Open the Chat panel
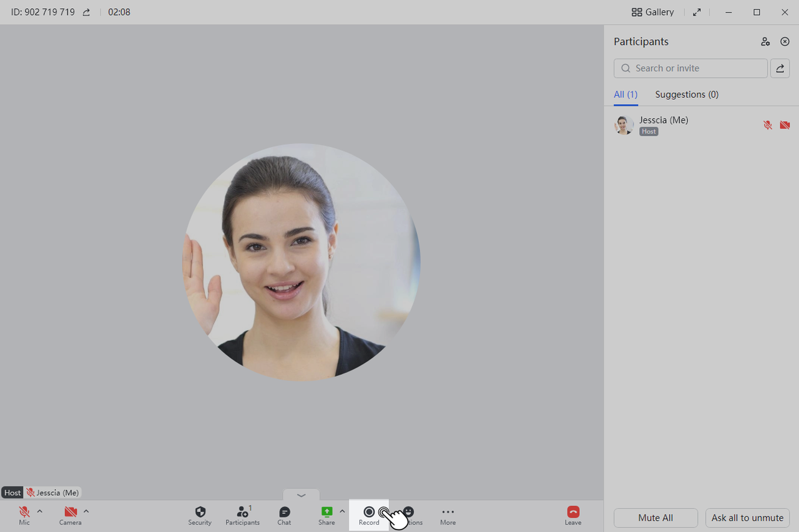Viewport: 799px width, 532px height. 284,515
